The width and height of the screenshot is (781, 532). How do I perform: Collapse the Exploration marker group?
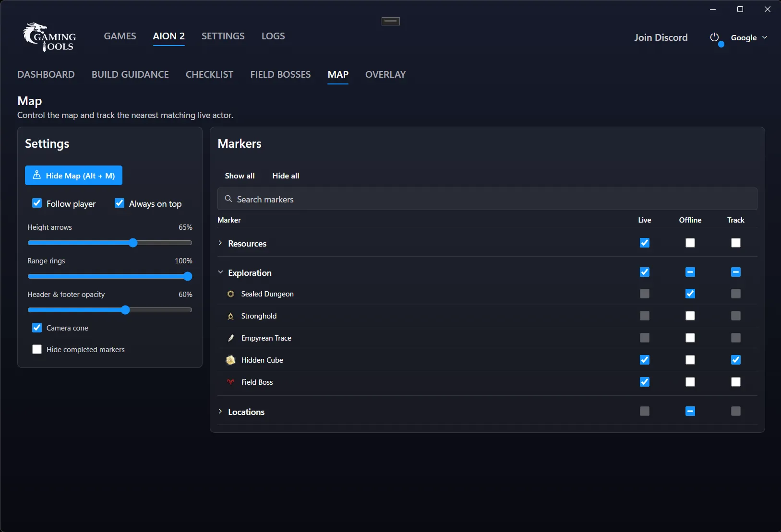pos(220,272)
